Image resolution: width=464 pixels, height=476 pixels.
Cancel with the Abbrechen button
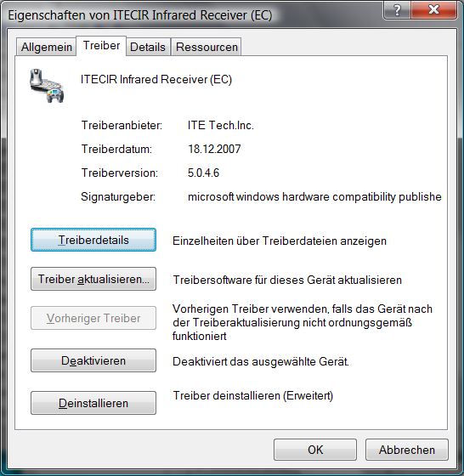coord(407,450)
